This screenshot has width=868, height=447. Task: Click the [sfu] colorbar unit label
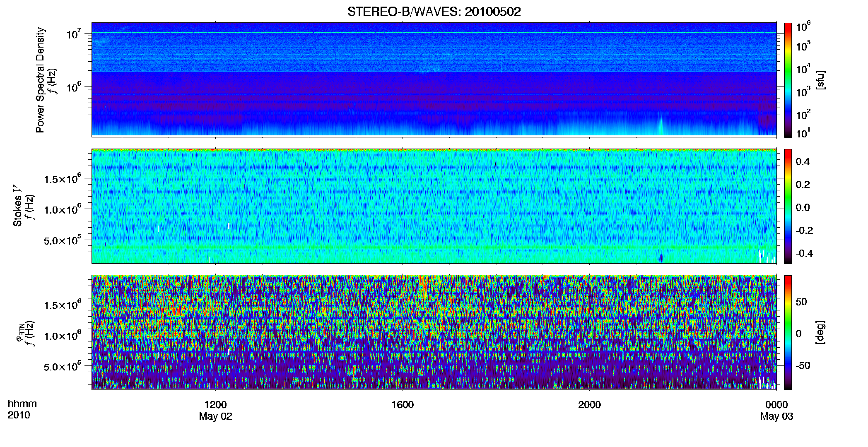coord(820,80)
